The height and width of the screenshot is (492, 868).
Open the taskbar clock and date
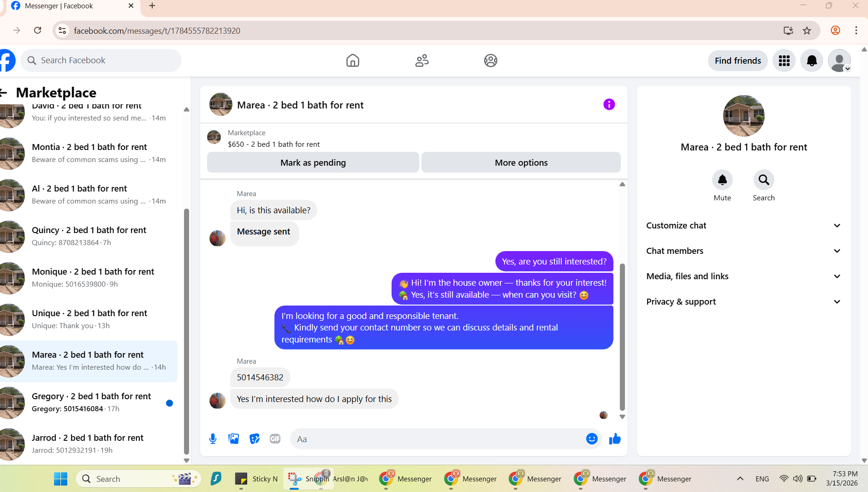pyautogui.click(x=842, y=479)
